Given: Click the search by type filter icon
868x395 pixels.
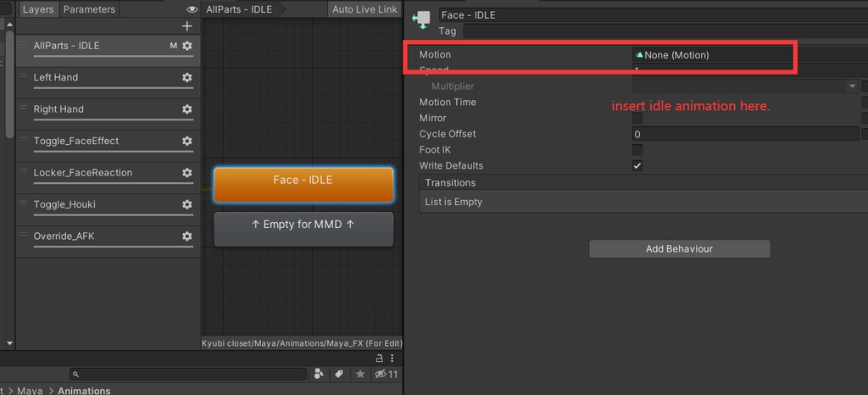Looking at the screenshot, I should click(320, 374).
